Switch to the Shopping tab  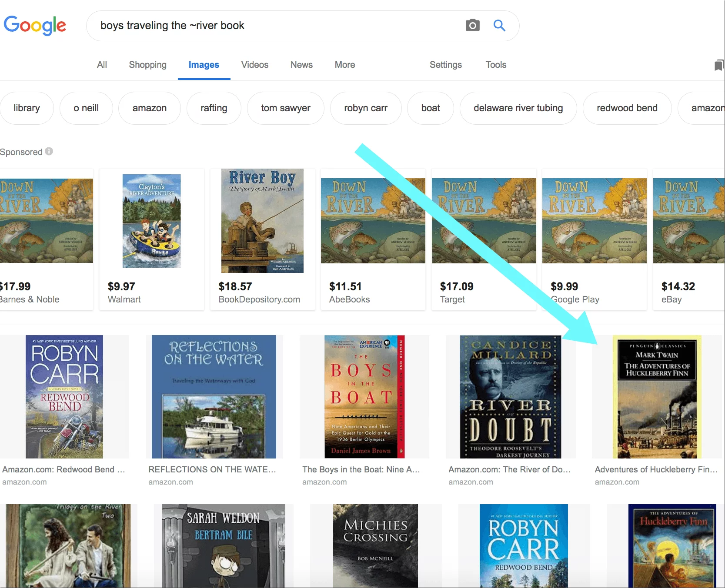(x=147, y=65)
